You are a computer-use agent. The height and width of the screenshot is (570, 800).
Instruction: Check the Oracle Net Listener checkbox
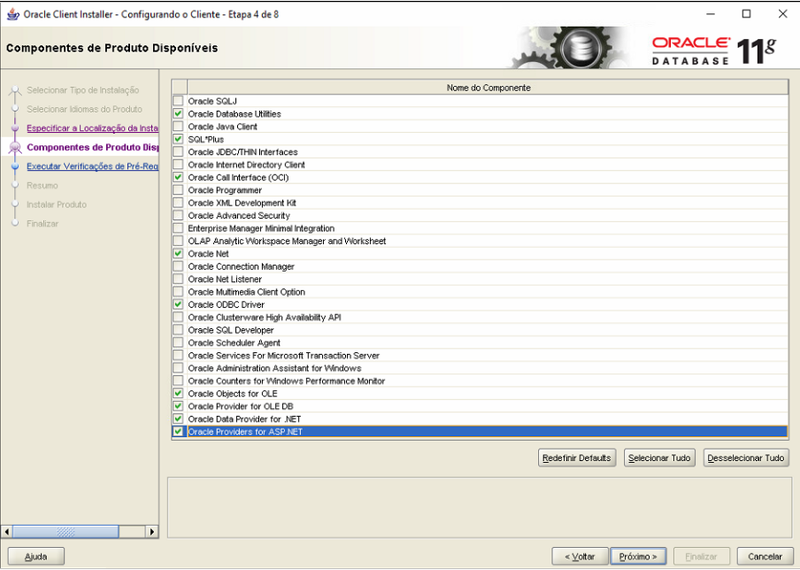(178, 279)
